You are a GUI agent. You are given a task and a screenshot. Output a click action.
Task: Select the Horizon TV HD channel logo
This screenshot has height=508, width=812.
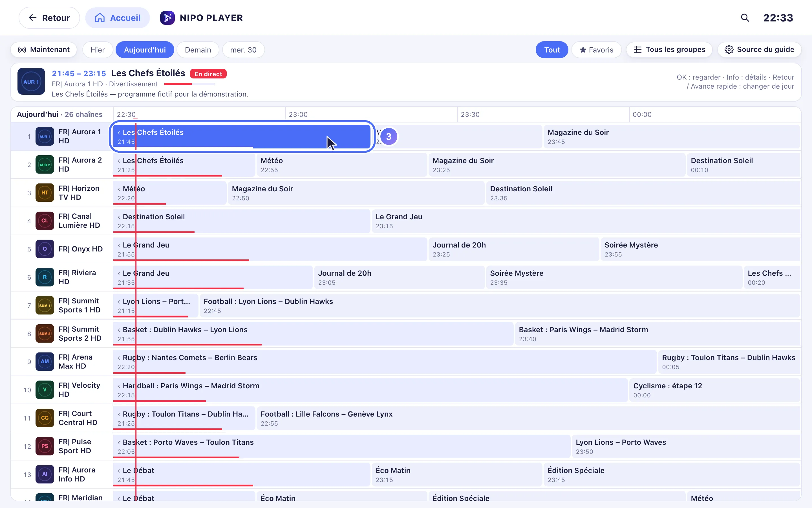[45, 193]
